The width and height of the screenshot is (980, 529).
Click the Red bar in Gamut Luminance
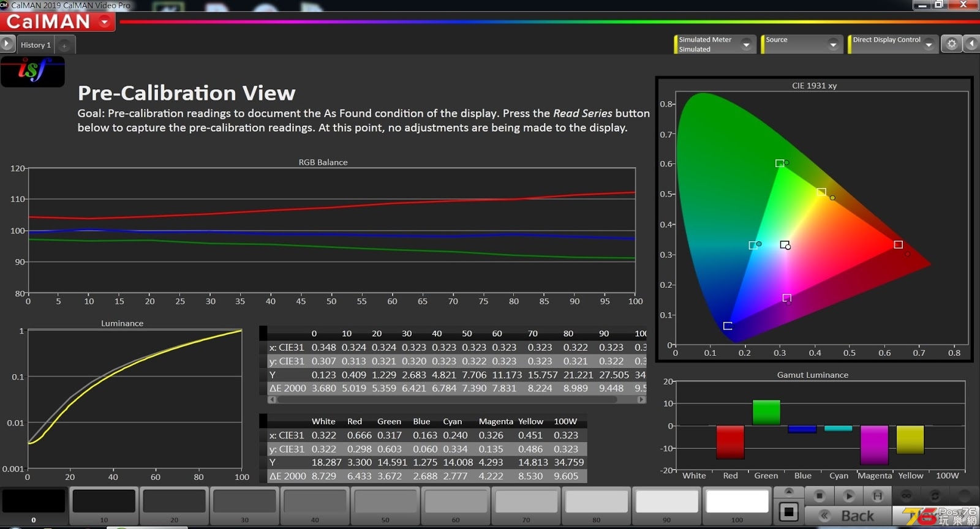(730, 442)
